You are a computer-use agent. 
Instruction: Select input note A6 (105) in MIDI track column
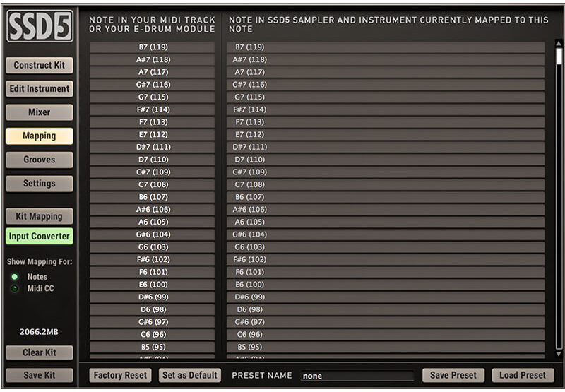click(152, 222)
